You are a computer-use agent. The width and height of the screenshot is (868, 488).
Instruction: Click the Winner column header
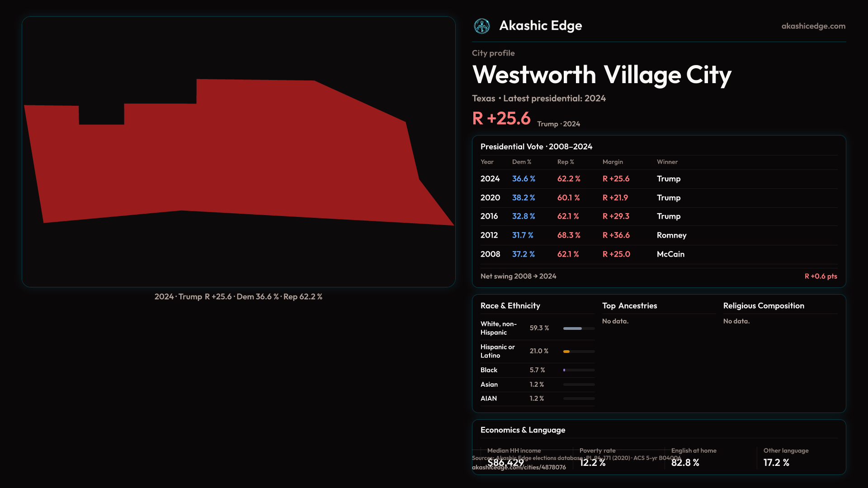click(x=667, y=162)
